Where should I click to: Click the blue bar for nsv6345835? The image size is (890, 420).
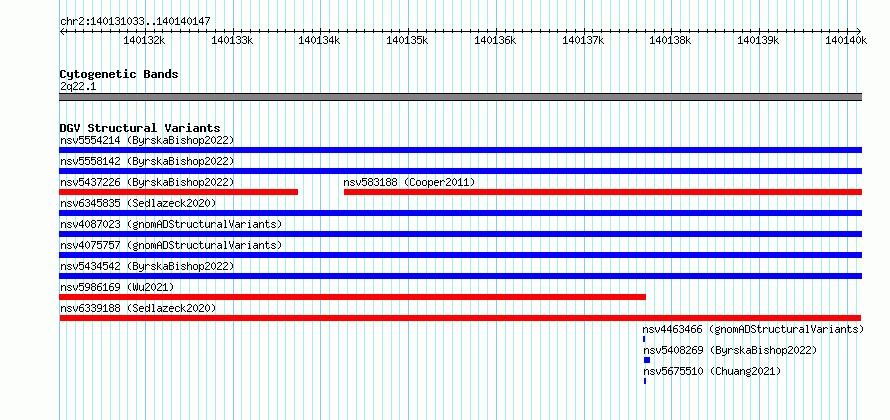pos(460,213)
